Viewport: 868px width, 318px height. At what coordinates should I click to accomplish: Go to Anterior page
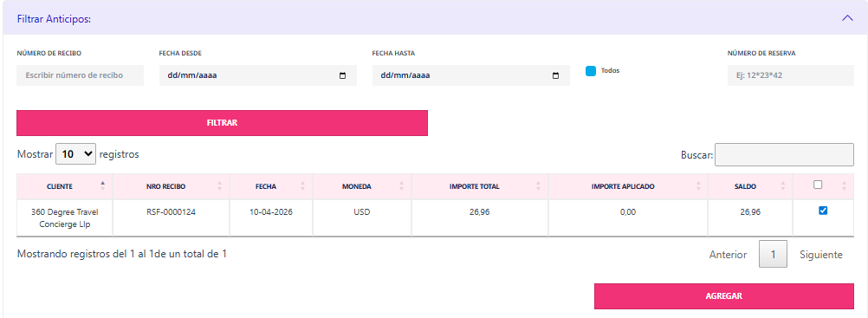coord(728,255)
